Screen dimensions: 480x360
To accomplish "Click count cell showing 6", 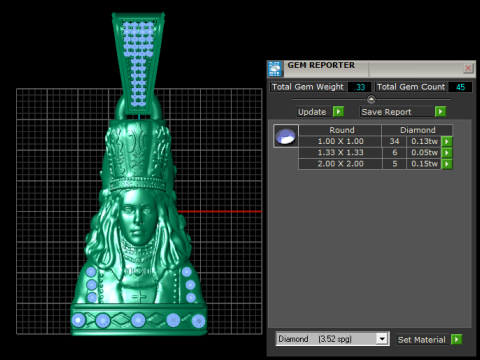I will coord(394,153).
